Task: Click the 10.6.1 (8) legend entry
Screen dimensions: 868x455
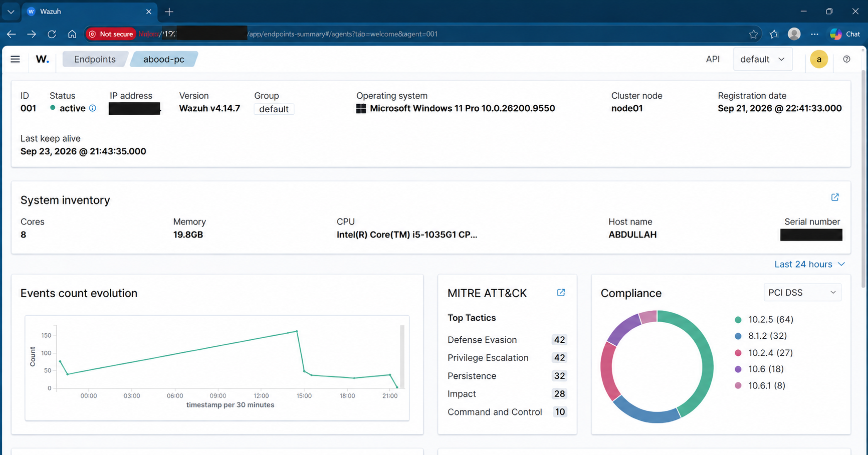Action: click(760, 386)
